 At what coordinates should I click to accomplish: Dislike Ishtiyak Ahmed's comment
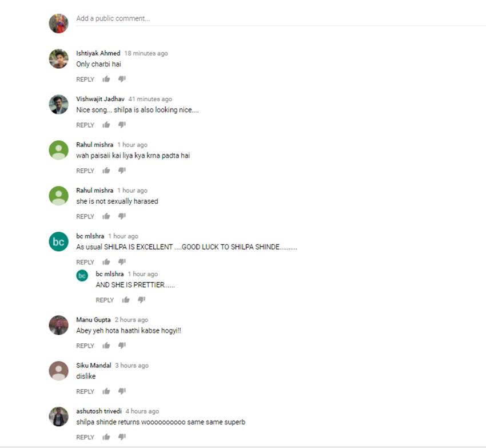pyautogui.click(x=122, y=79)
